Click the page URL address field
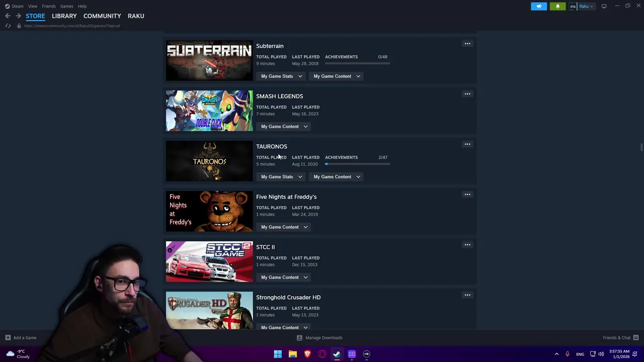The width and height of the screenshot is (644, 362). pyautogui.click(x=72, y=26)
